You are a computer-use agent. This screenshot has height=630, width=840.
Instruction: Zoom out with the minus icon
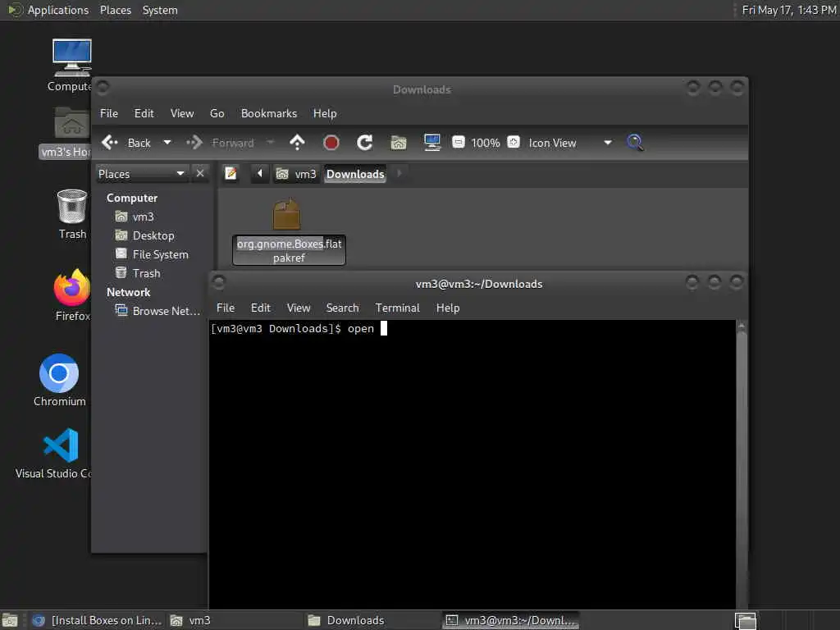click(x=458, y=142)
